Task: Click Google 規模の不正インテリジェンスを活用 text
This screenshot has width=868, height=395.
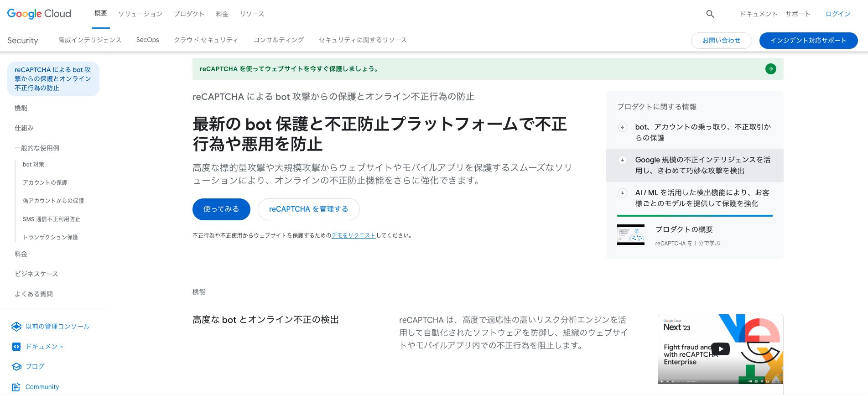Action: pos(703,165)
